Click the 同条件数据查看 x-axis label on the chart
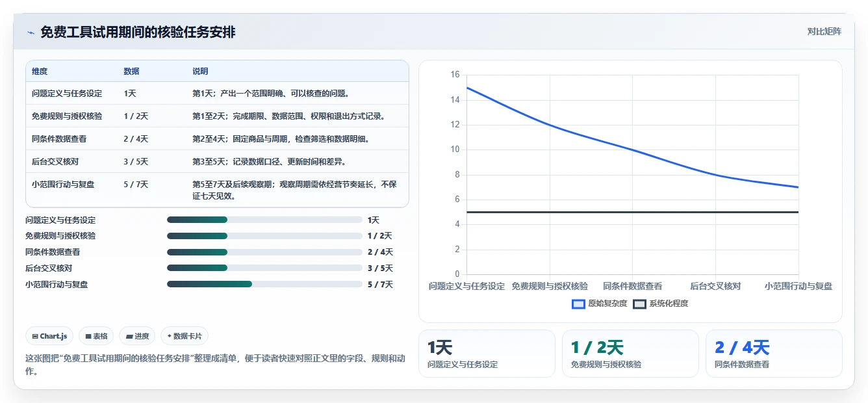Image resolution: width=868 pixels, height=403 pixels. pos(633,286)
